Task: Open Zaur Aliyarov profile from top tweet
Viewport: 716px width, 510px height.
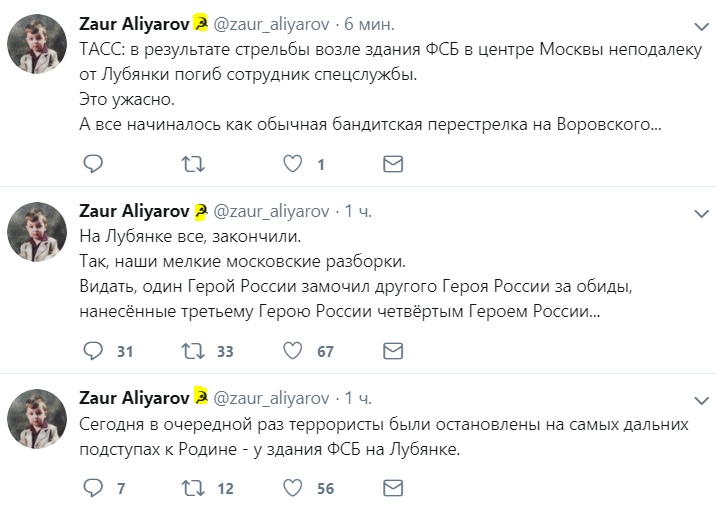Action: pyautogui.click(x=133, y=23)
